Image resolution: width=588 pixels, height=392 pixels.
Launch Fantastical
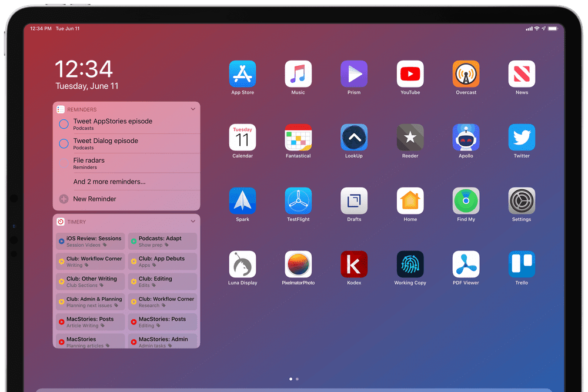tap(298, 138)
